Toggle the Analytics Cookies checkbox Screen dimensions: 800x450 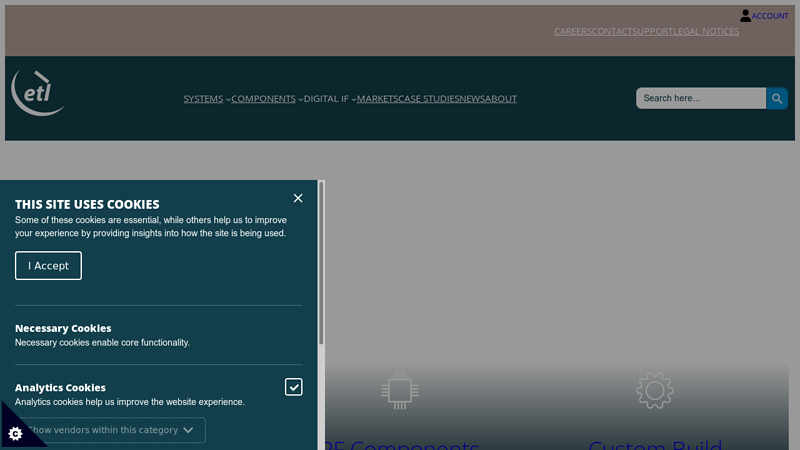click(x=293, y=387)
